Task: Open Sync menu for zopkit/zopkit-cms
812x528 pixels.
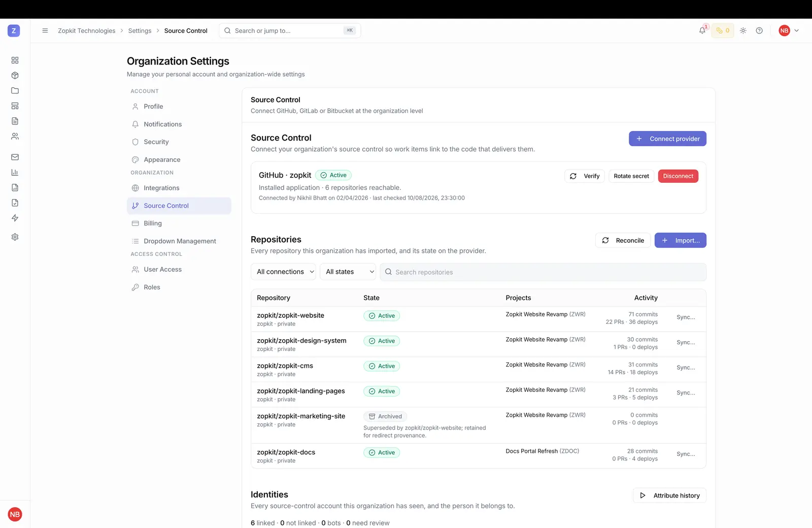Action: (686, 368)
